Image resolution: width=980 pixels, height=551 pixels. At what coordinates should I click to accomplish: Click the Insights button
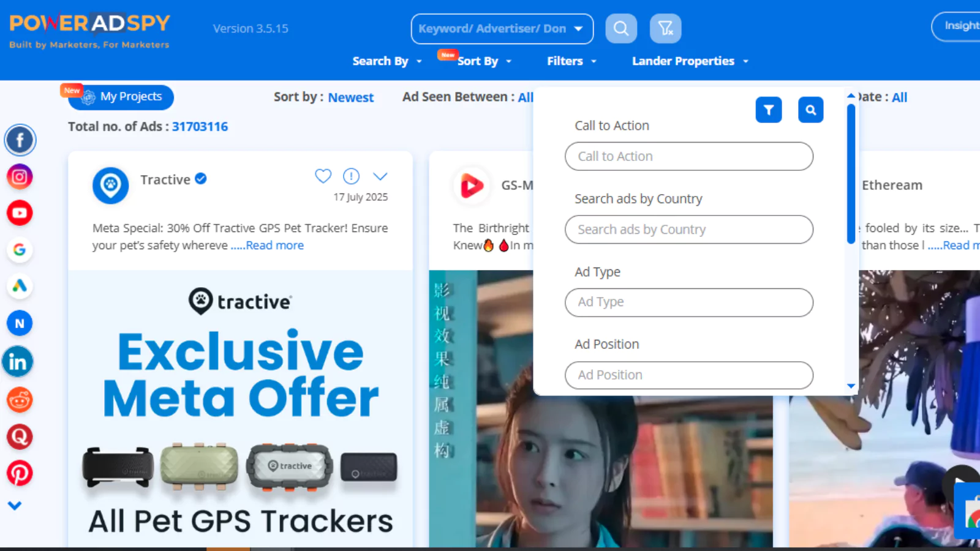click(x=957, y=27)
